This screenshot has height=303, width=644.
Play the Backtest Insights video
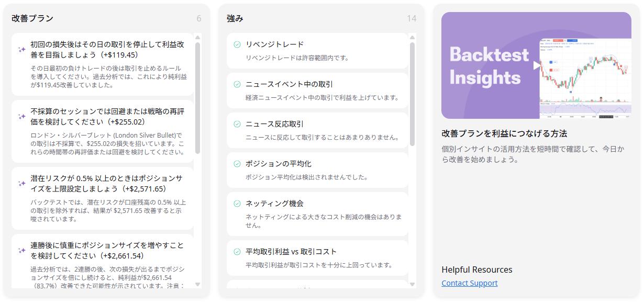click(537, 65)
